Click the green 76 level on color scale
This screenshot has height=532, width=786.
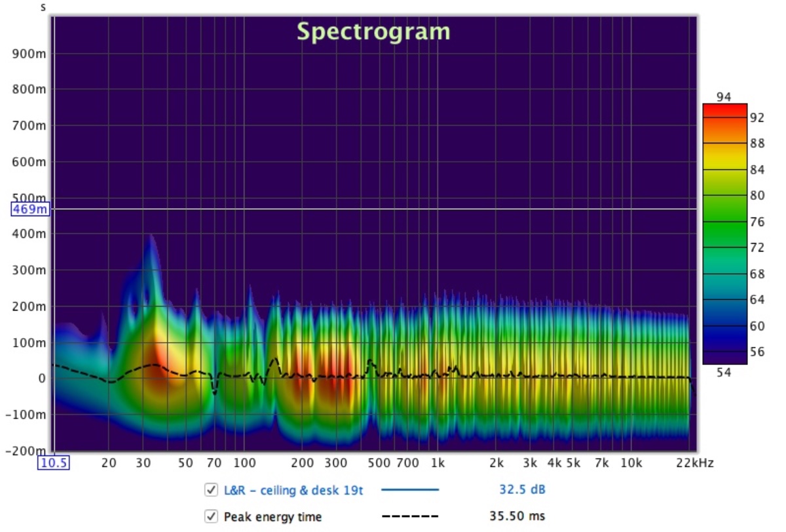pyautogui.click(x=724, y=222)
